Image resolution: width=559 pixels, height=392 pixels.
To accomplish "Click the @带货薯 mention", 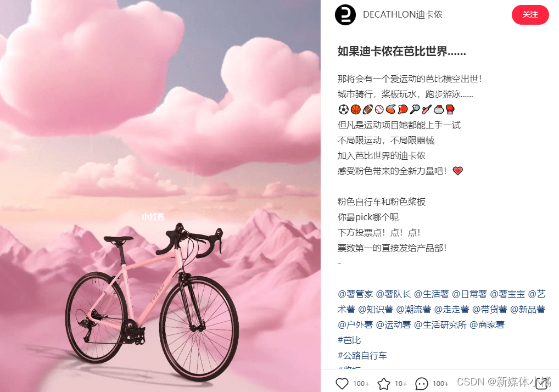I will point(489,309).
